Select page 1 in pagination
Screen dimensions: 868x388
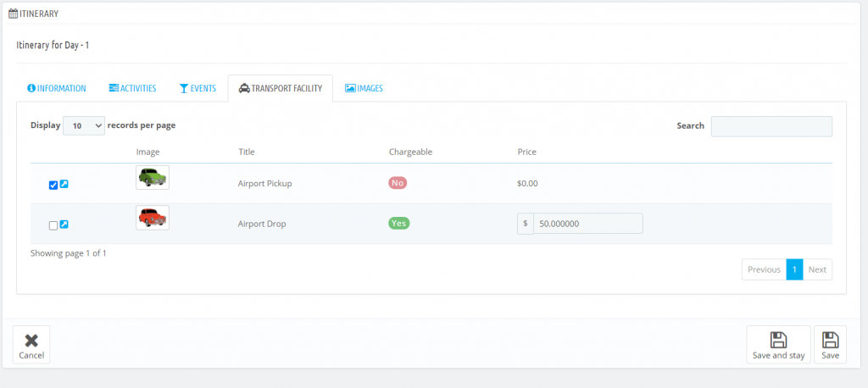[x=794, y=269]
